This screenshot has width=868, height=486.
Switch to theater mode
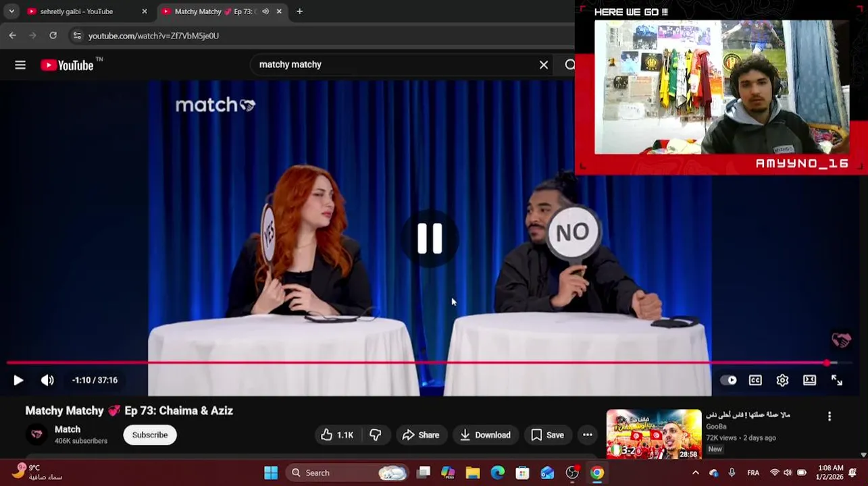809,380
